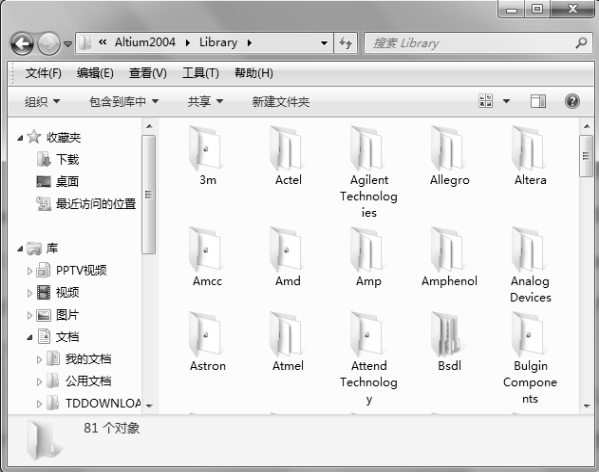Click the 搜索 Library search field
Image resolution: width=599 pixels, height=472 pixels.
click(x=470, y=43)
